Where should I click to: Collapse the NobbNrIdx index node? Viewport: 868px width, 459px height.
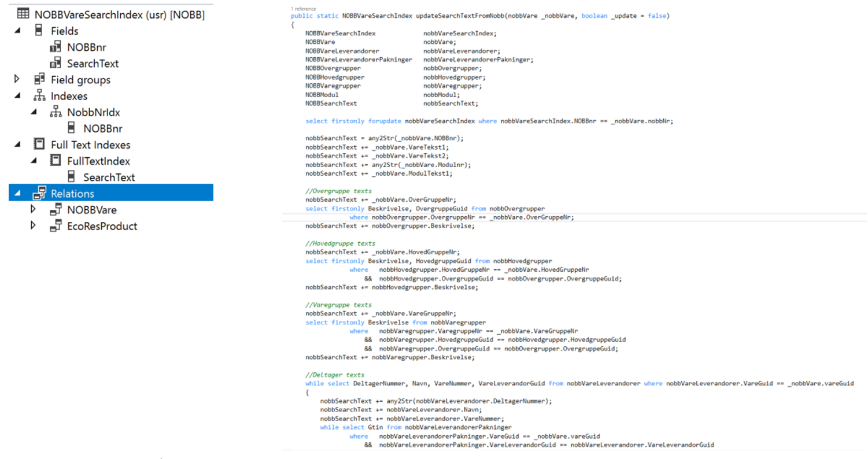click(x=34, y=112)
